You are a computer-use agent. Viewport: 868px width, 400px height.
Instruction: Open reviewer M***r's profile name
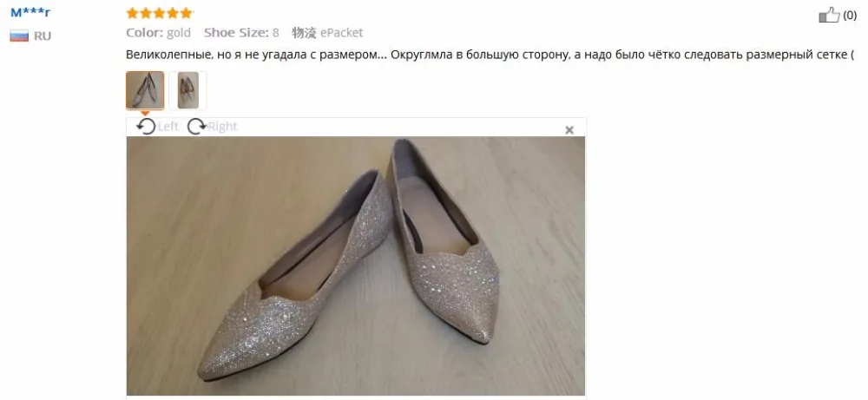pyautogui.click(x=30, y=12)
